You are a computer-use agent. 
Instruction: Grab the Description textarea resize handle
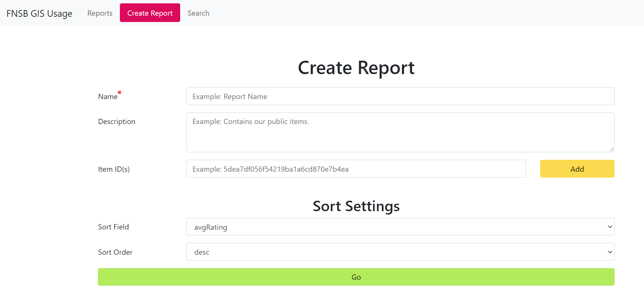click(x=611, y=149)
